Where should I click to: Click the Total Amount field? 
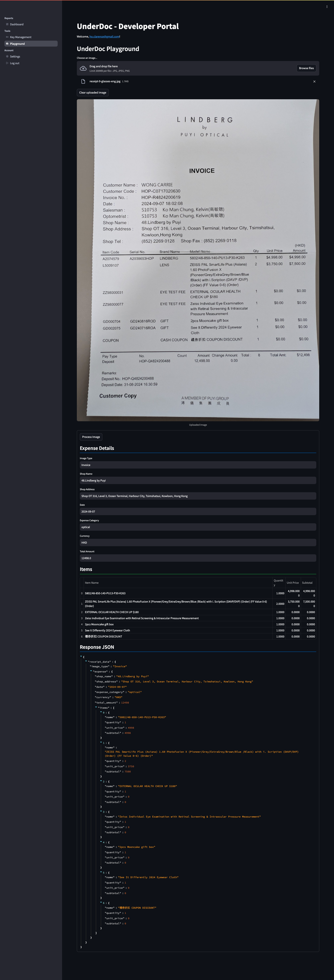[198, 558]
